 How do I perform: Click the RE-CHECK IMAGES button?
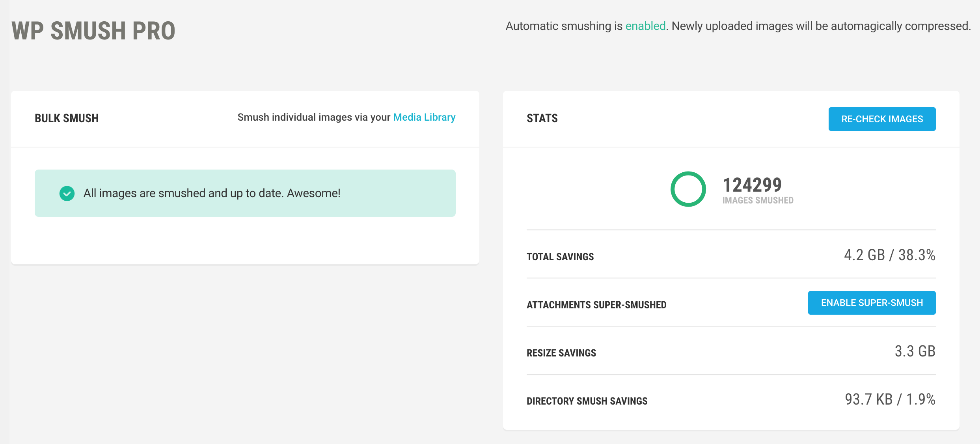(x=882, y=119)
